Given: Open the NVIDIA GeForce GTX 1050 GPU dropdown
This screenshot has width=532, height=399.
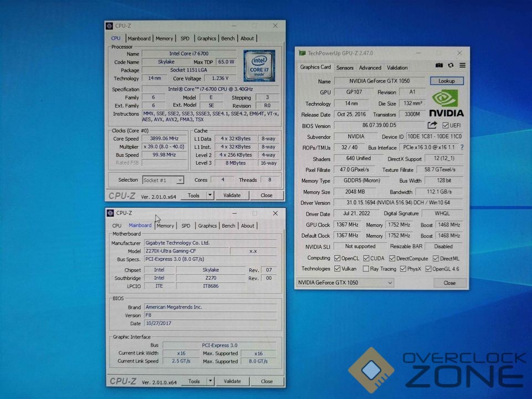Looking at the screenshot, I should click(345, 283).
